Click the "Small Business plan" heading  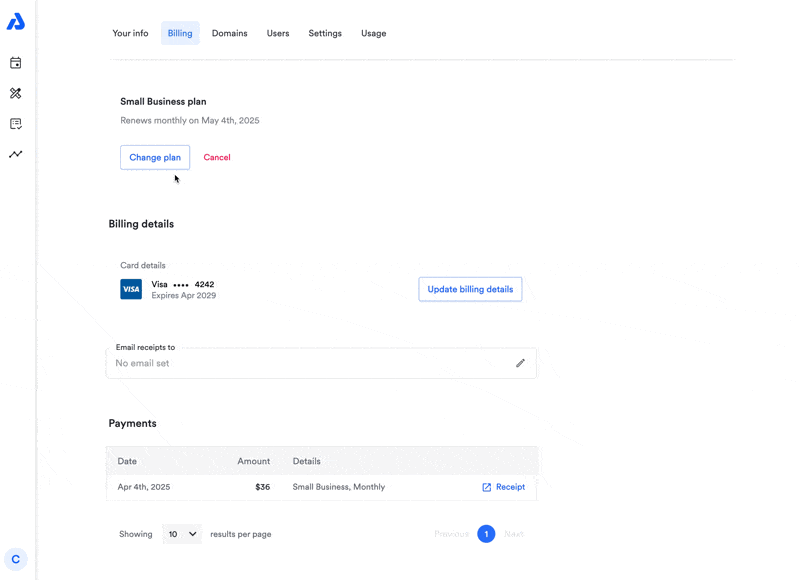[163, 102]
